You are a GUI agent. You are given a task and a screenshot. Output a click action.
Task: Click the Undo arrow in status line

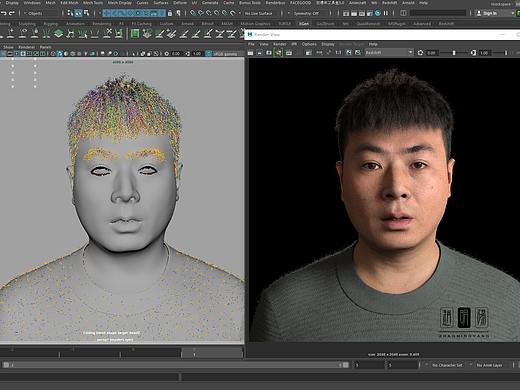(4, 13)
